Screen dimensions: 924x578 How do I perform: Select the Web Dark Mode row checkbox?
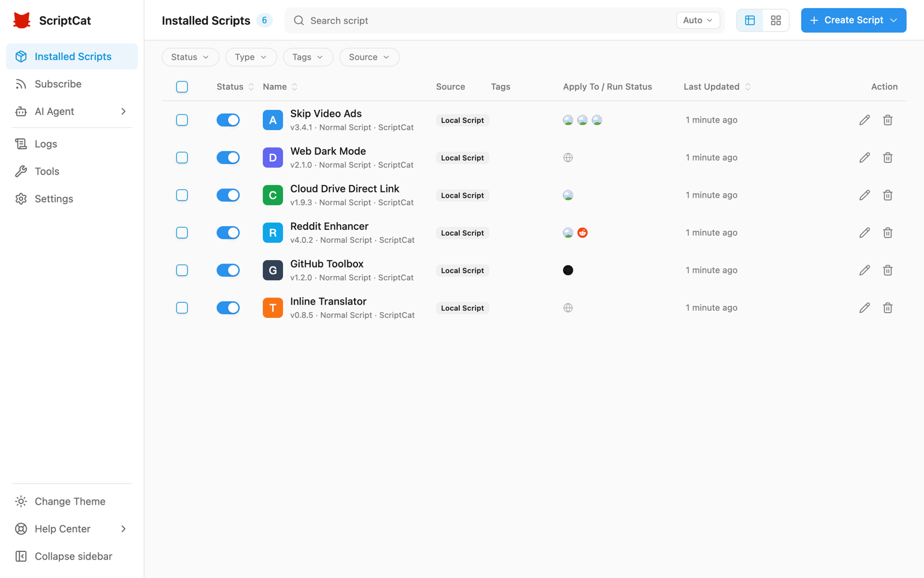[x=182, y=158]
